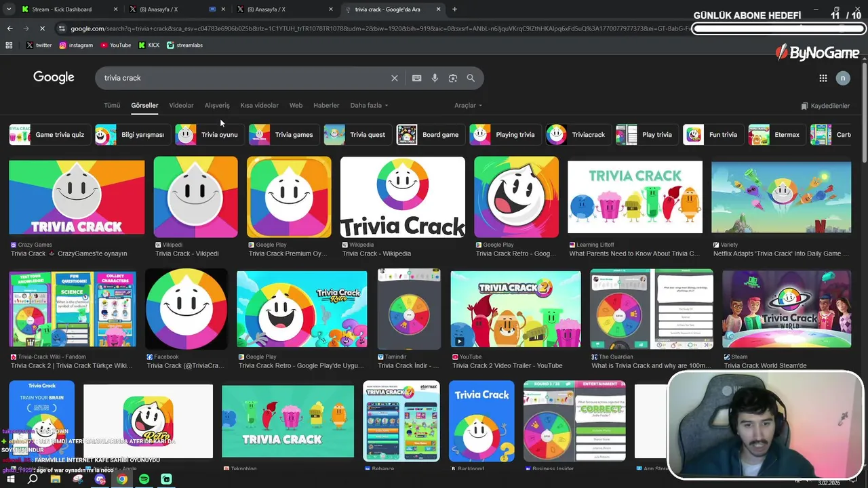Open File Explorer from taskbar
The width and height of the screenshot is (868, 488).
tap(56, 479)
